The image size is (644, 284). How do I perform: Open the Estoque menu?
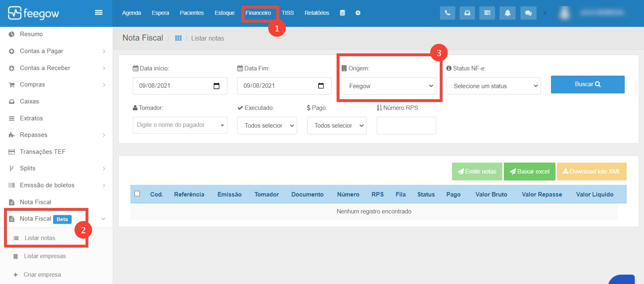point(225,13)
